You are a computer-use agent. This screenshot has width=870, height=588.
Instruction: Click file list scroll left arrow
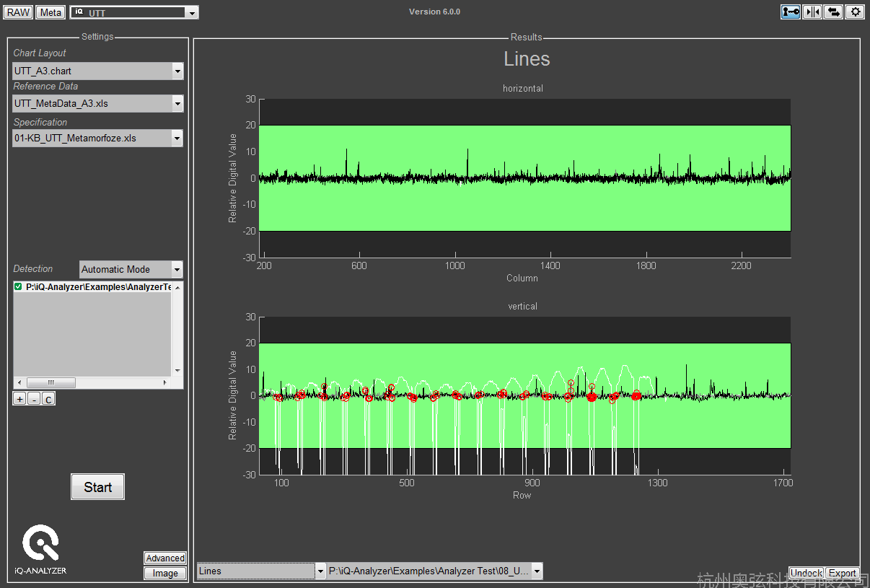[x=19, y=382]
